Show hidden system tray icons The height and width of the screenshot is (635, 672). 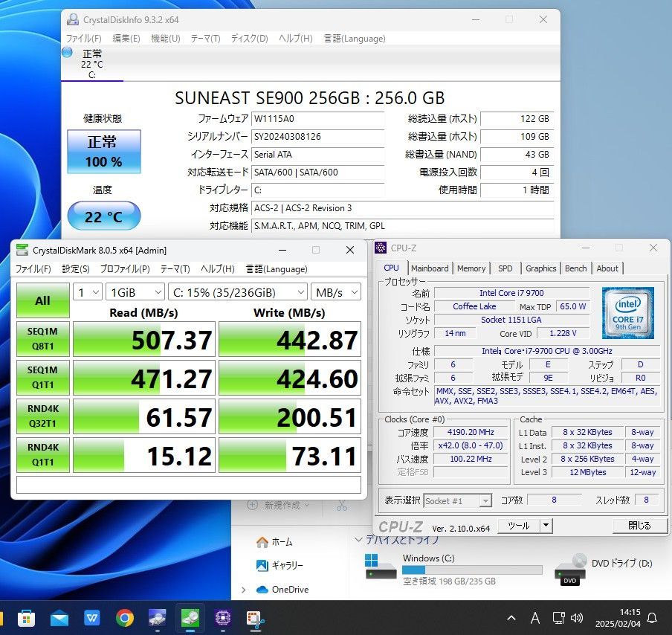511,618
